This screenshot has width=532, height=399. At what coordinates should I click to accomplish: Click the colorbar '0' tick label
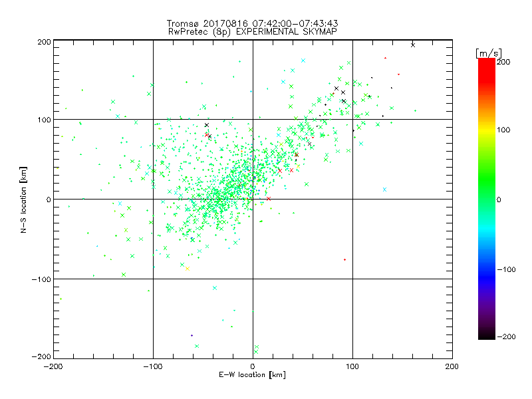pos(499,199)
